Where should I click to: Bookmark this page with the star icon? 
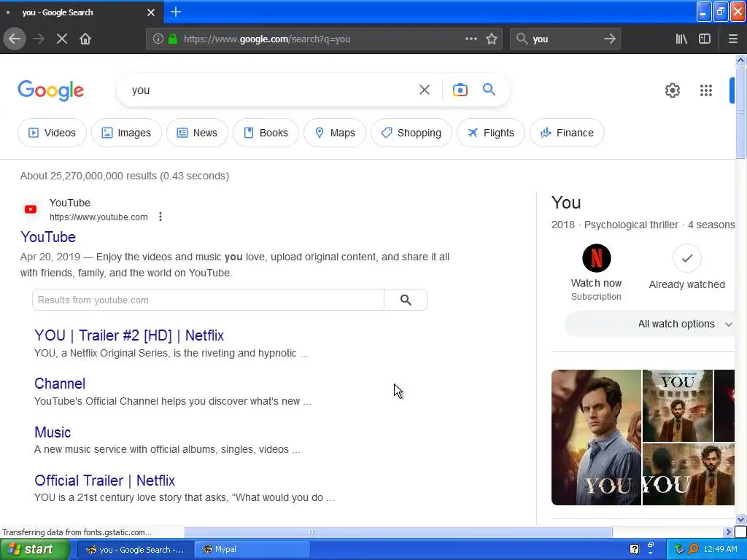492,39
